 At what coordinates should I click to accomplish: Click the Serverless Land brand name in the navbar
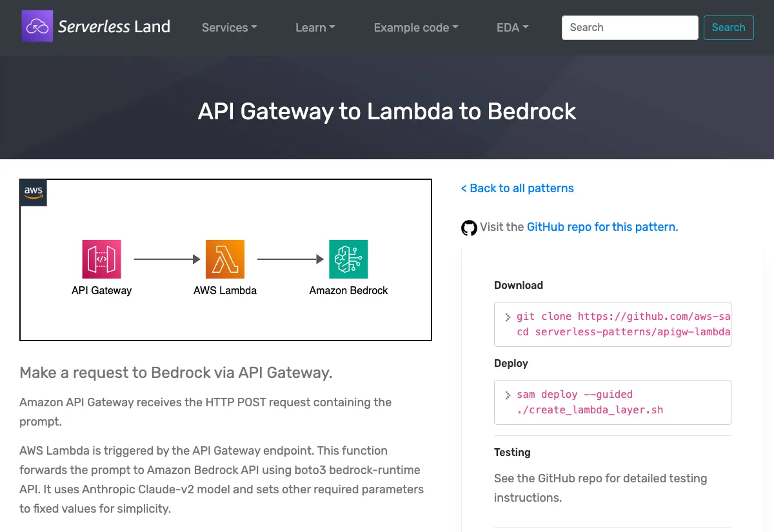(114, 27)
